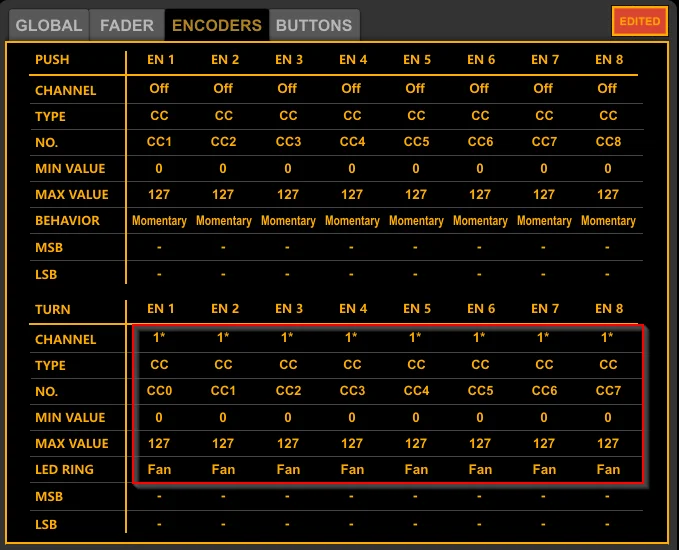Click PUSH LSB dash for EN 3

pyautogui.click(x=287, y=274)
